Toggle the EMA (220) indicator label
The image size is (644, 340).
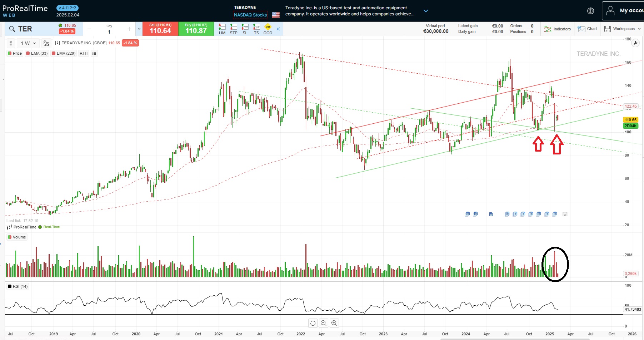coord(64,53)
